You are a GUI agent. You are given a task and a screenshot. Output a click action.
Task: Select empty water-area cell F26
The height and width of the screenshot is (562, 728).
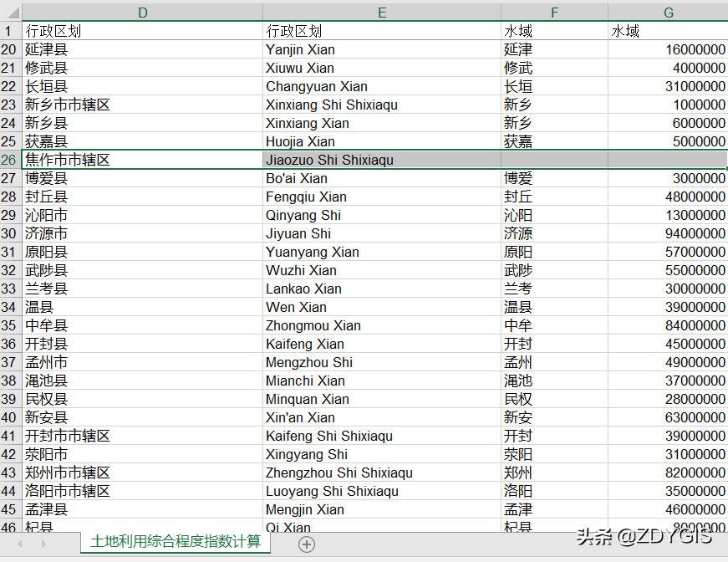pyautogui.click(x=554, y=160)
